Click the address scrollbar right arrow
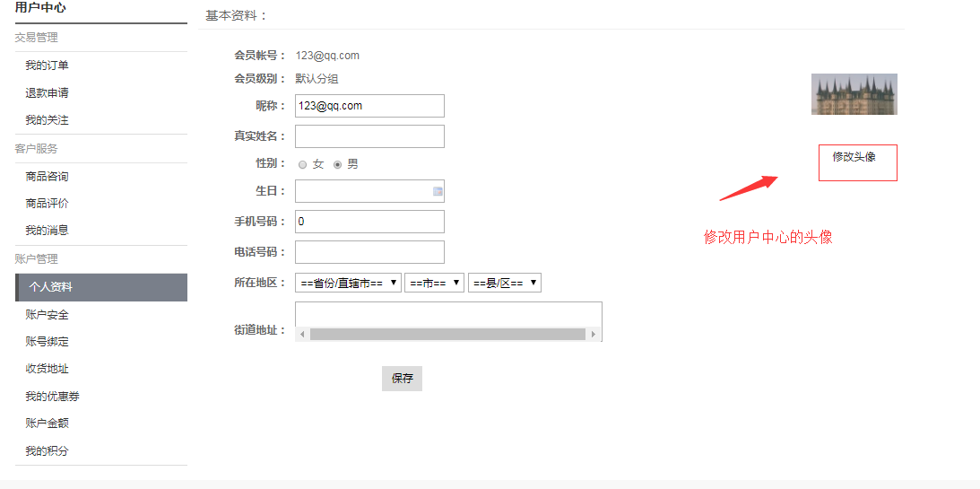Screen dimensions: 980x489 594,335
